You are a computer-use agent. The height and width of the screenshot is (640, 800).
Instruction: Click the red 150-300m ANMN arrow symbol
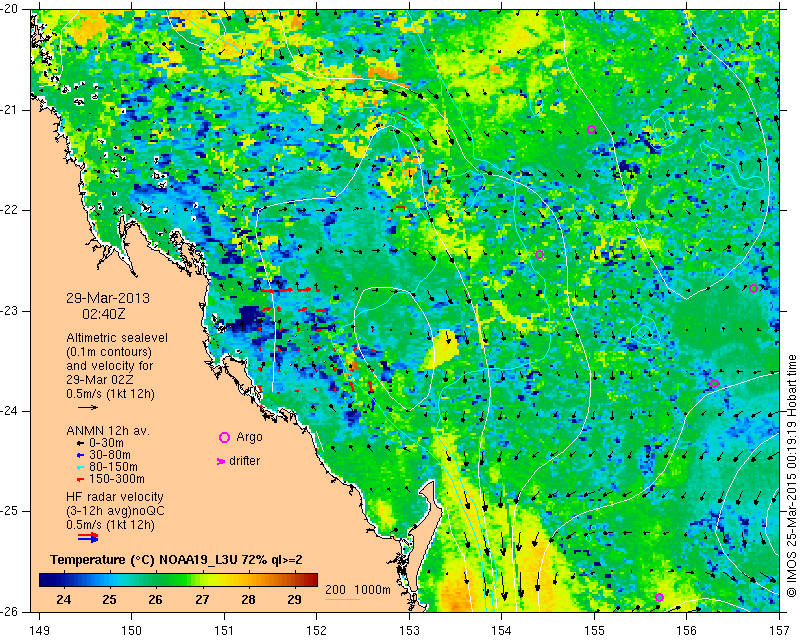(80, 480)
